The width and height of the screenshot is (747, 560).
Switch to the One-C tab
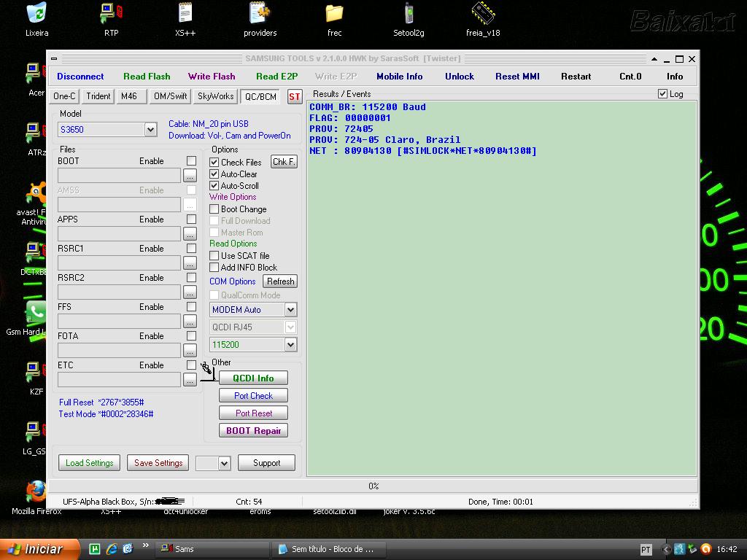pyautogui.click(x=64, y=96)
